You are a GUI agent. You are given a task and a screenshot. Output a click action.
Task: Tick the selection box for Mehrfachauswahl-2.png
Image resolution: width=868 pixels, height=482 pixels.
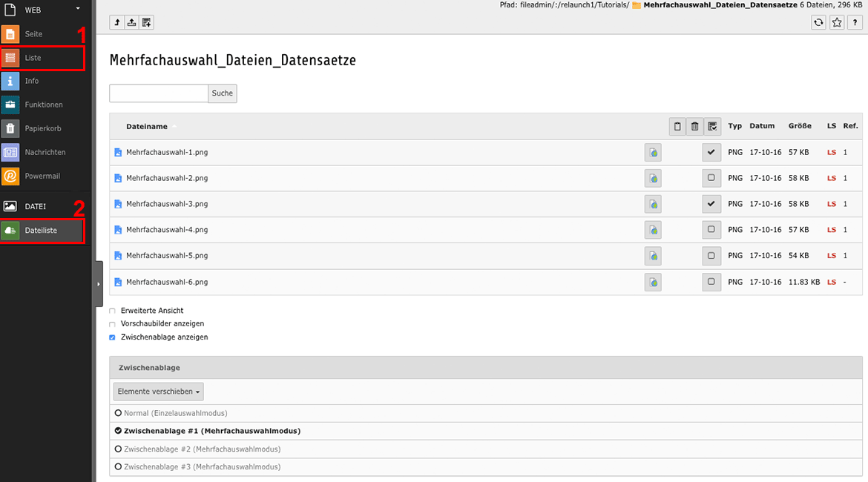tap(711, 178)
